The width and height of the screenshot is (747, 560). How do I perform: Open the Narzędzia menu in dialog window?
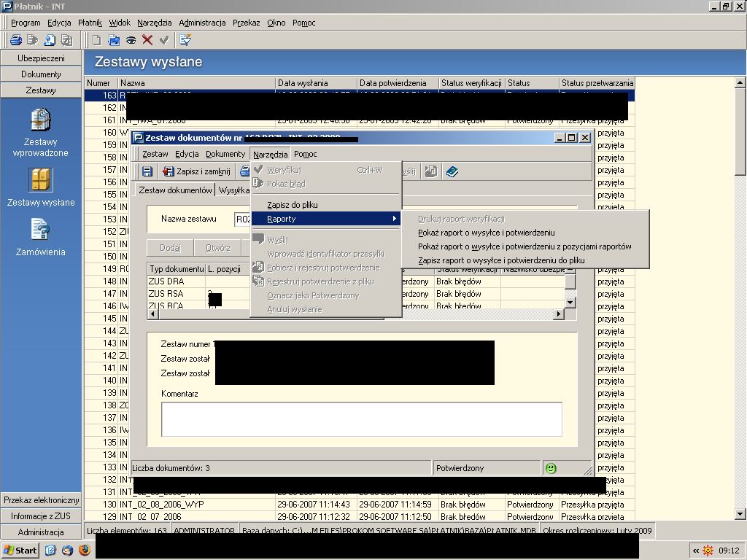coord(270,155)
